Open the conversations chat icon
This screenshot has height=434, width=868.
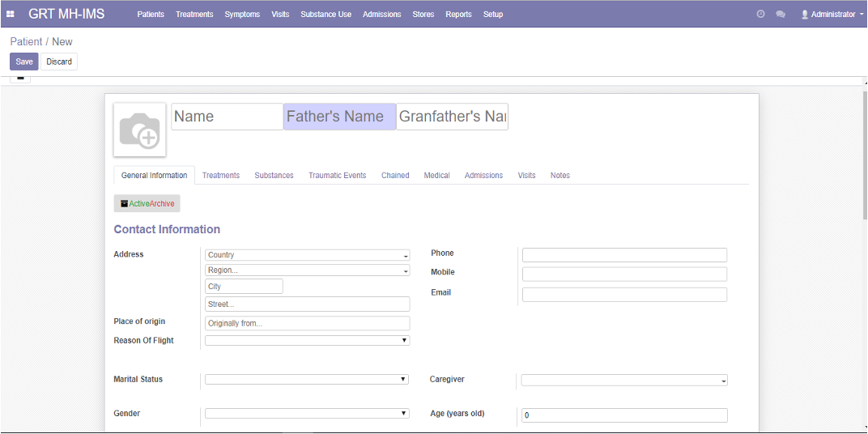[781, 15]
